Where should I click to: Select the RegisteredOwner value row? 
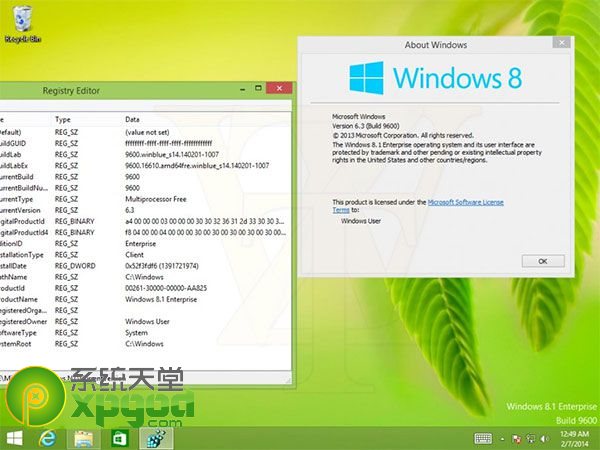(x=145, y=321)
